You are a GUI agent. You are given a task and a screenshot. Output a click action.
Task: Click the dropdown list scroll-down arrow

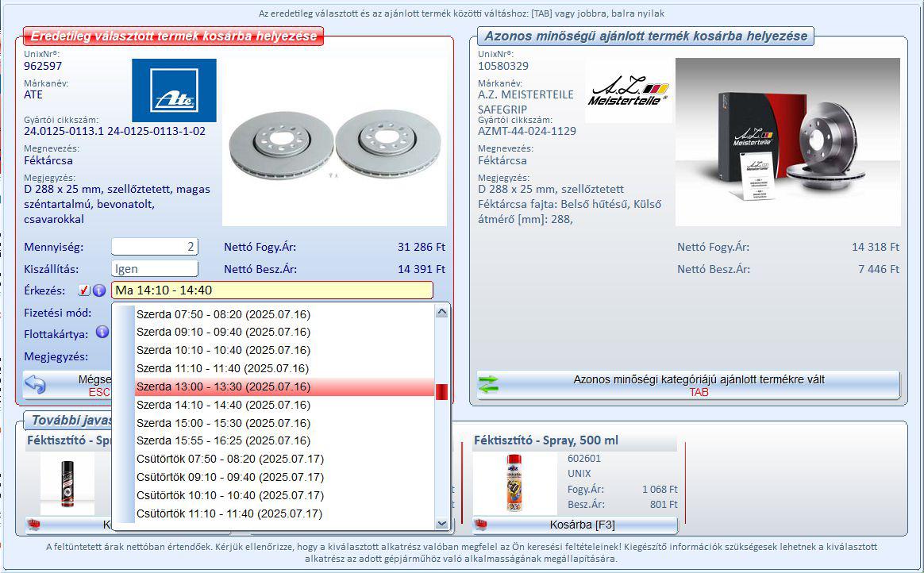coord(442,523)
